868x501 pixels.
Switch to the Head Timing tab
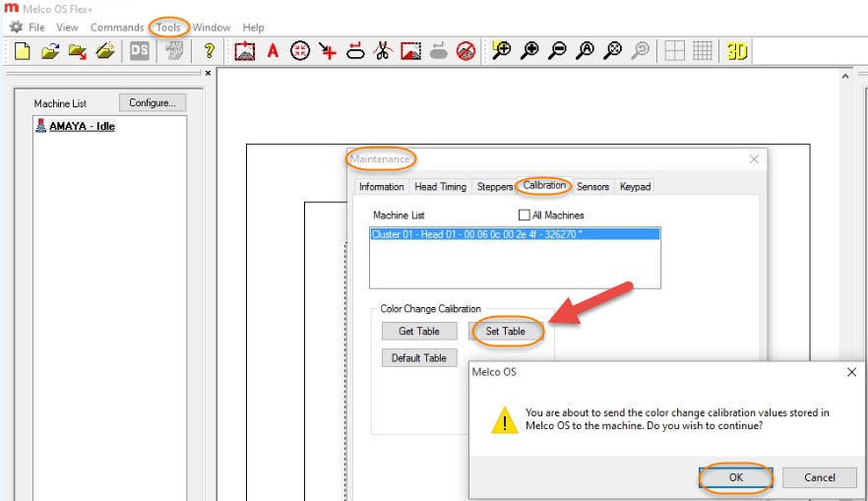point(440,186)
